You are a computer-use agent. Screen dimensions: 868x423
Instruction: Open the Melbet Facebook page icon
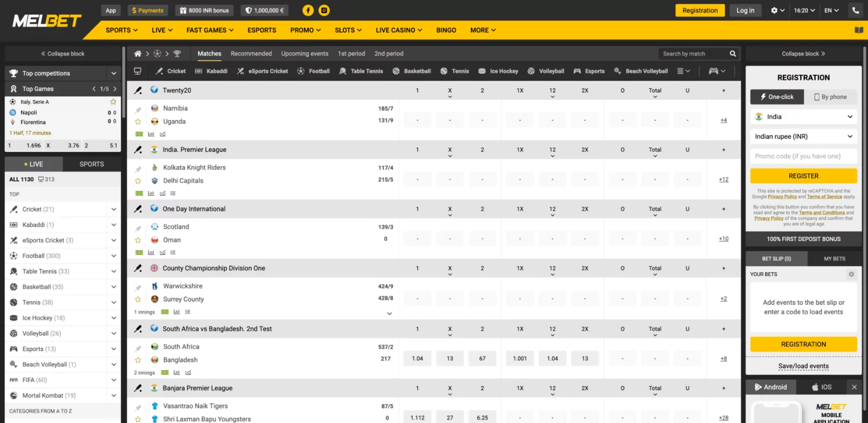click(308, 10)
